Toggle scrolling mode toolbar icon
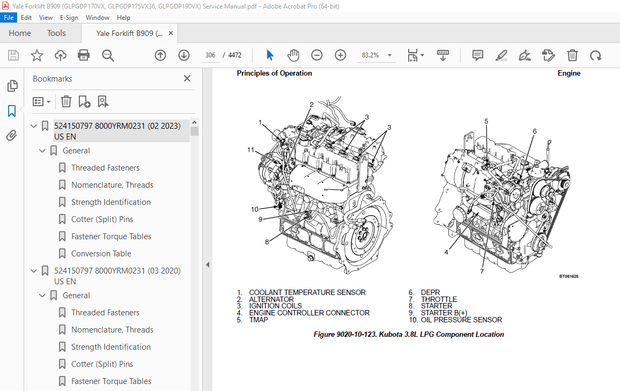 [x=443, y=55]
